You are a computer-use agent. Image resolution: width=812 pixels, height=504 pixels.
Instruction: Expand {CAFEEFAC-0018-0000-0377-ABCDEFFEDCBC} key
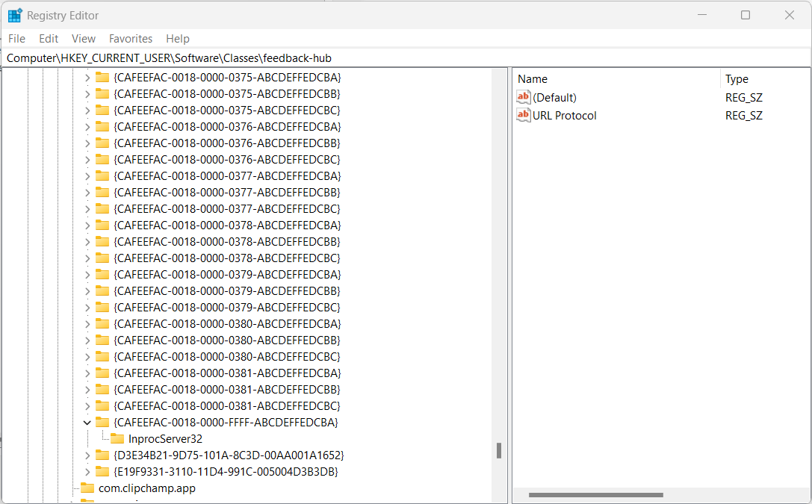(x=87, y=209)
